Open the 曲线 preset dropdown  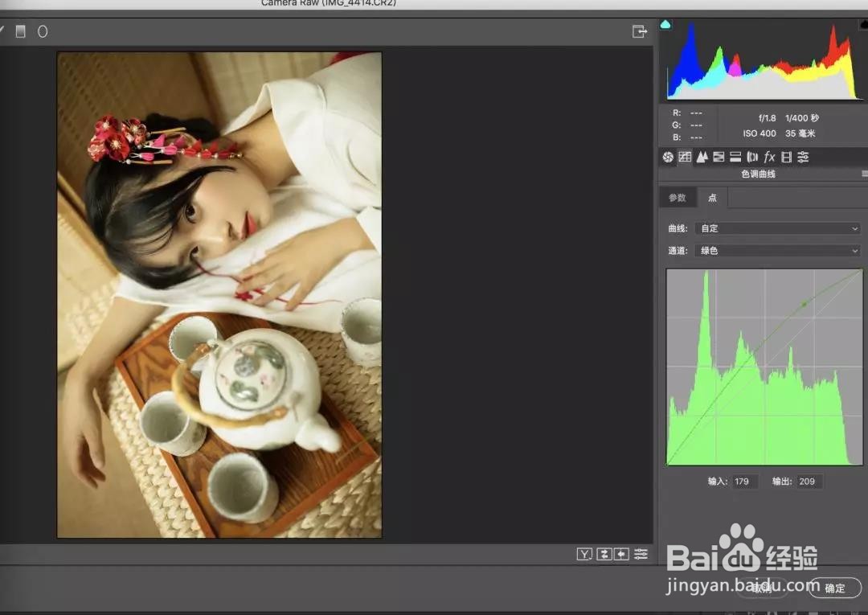pyautogui.click(x=778, y=228)
